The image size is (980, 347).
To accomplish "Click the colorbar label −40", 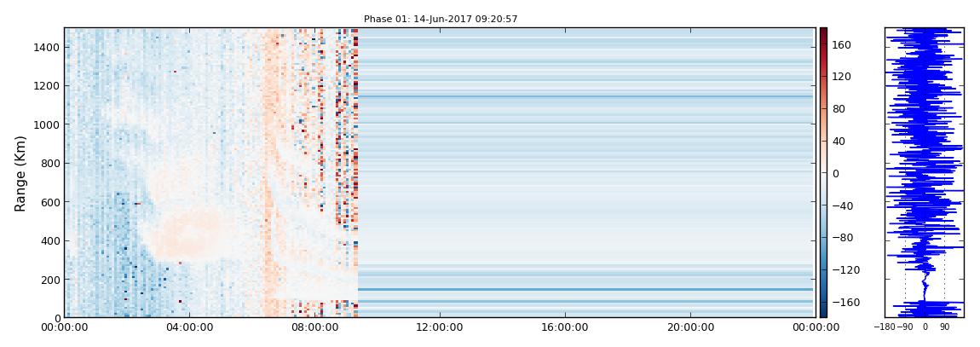I will tap(843, 205).
